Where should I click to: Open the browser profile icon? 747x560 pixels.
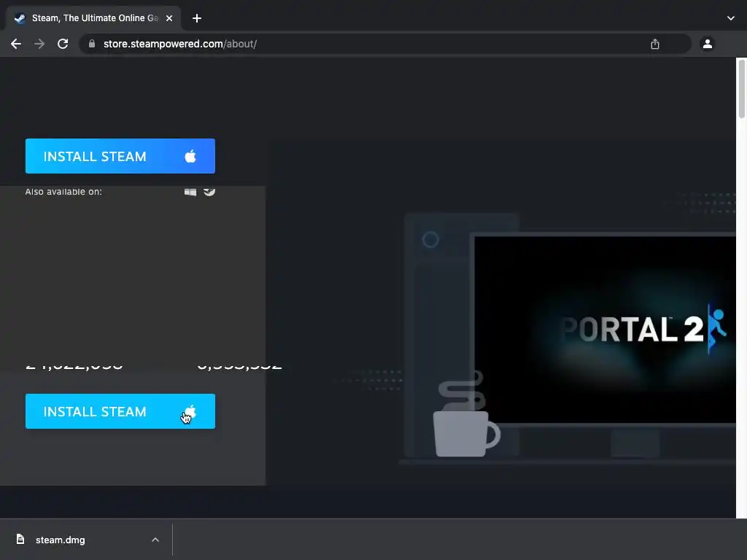[708, 44]
